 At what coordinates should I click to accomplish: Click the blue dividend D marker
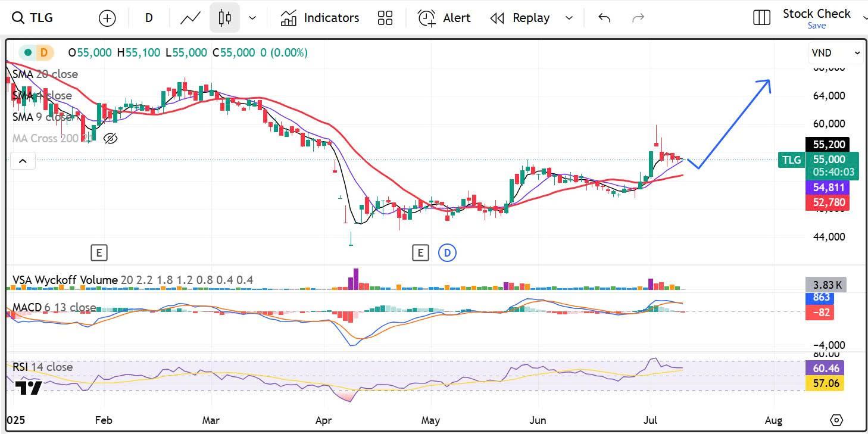447,253
